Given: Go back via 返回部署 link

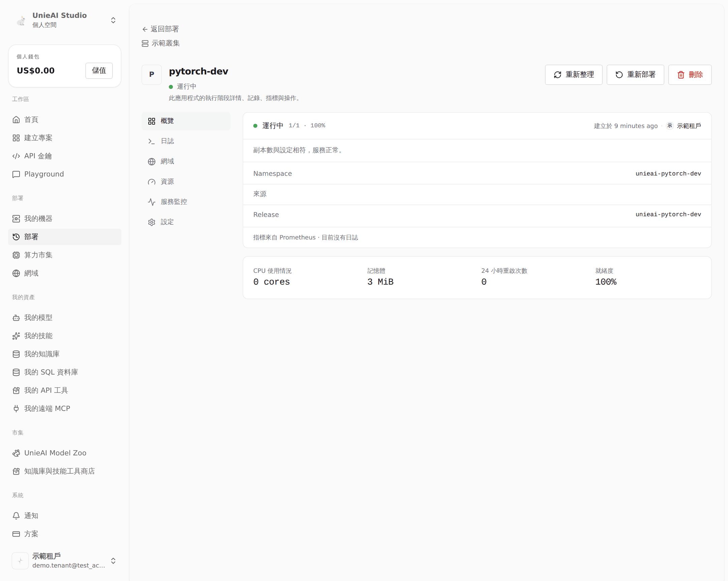Looking at the screenshot, I should pos(161,29).
